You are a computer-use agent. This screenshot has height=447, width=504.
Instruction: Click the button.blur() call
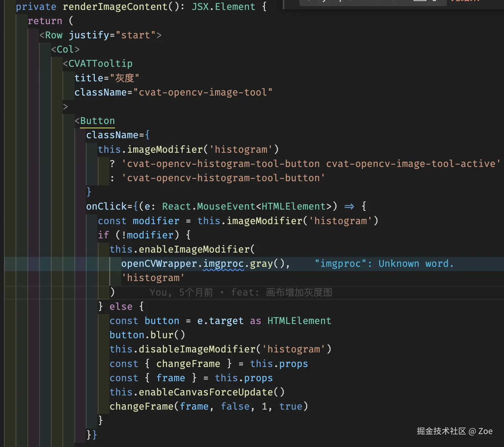pos(147,335)
